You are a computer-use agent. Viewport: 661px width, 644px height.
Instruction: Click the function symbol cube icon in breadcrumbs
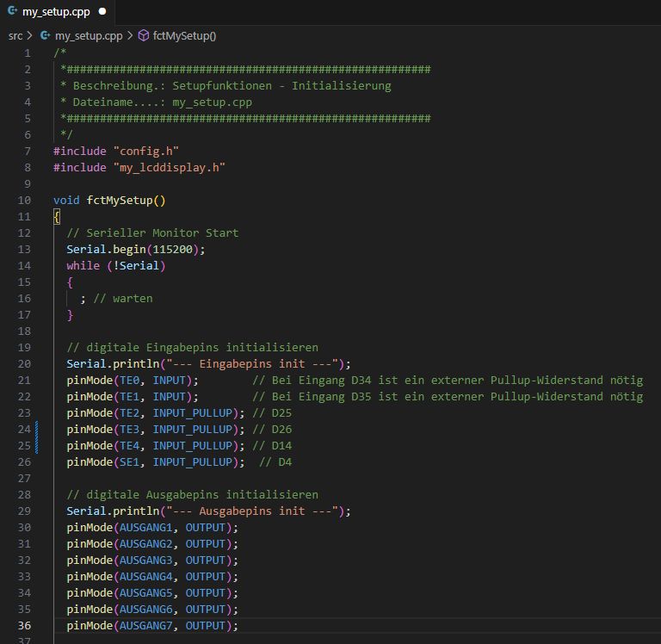(x=144, y=35)
